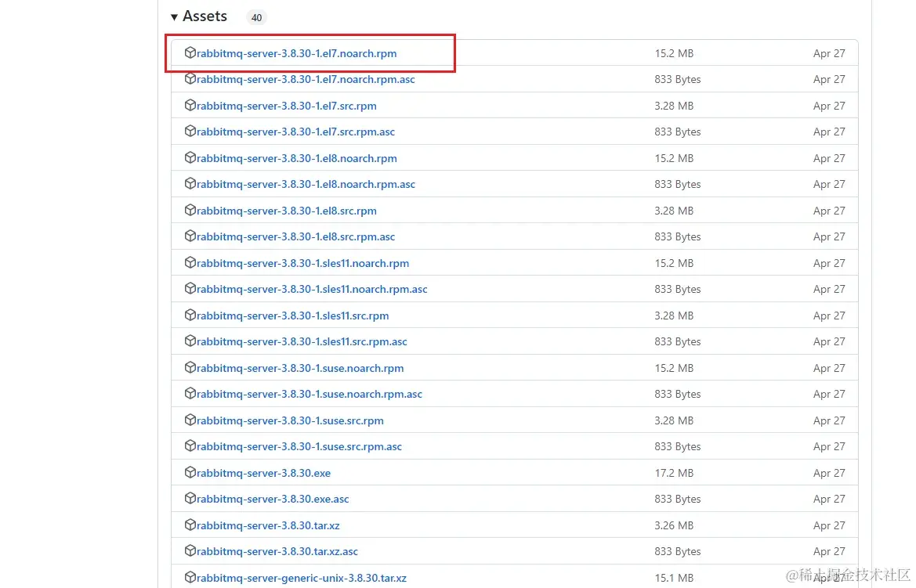This screenshot has width=916, height=588.
Task: Download rabbitmq-server-3.8.30-1.sles11.src.rpm
Action: pyautogui.click(x=293, y=316)
